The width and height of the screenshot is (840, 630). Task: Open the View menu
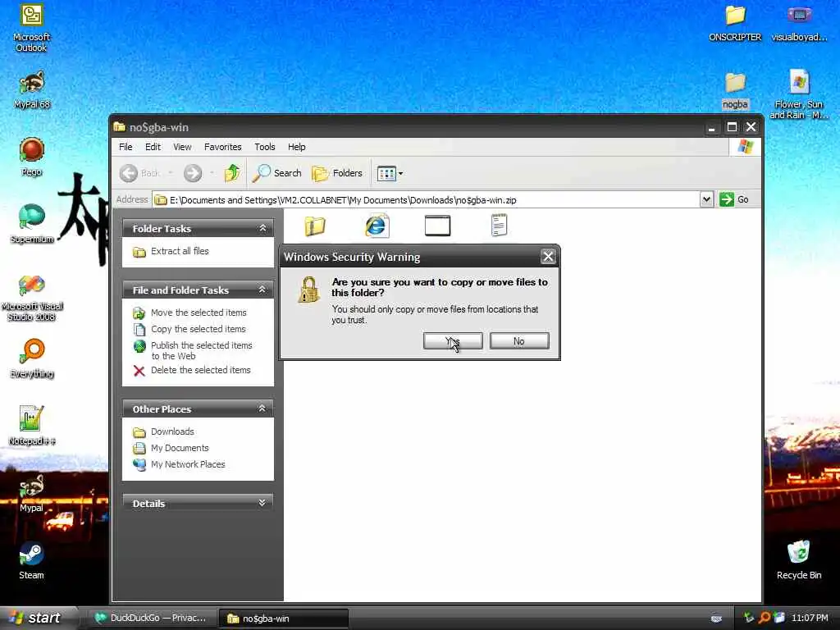(x=182, y=147)
